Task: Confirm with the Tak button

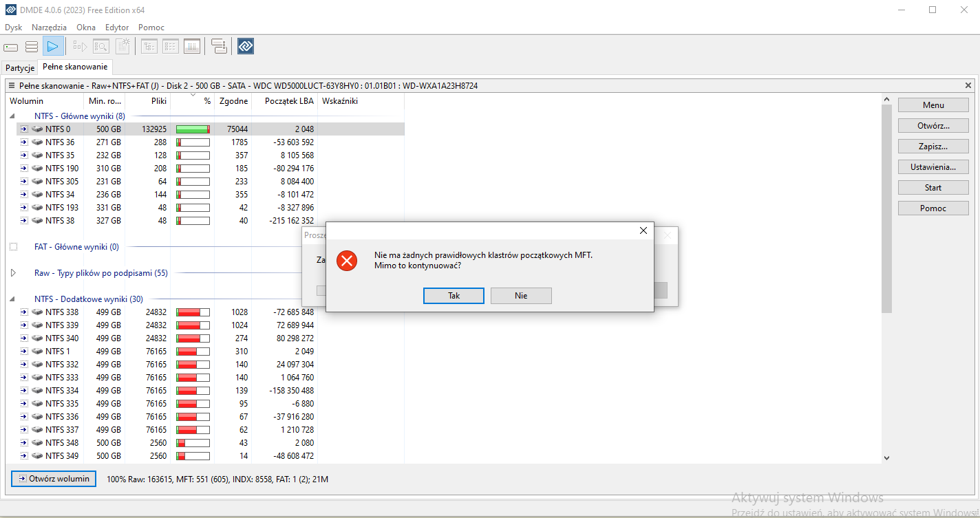Action: tap(454, 296)
